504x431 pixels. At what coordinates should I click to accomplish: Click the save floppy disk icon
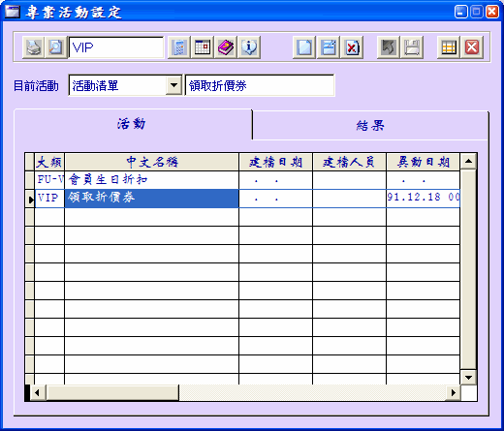coord(412,47)
